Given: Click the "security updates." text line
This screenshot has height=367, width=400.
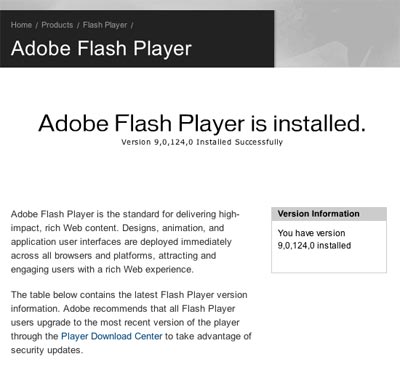Looking at the screenshot, I should 47,350.
